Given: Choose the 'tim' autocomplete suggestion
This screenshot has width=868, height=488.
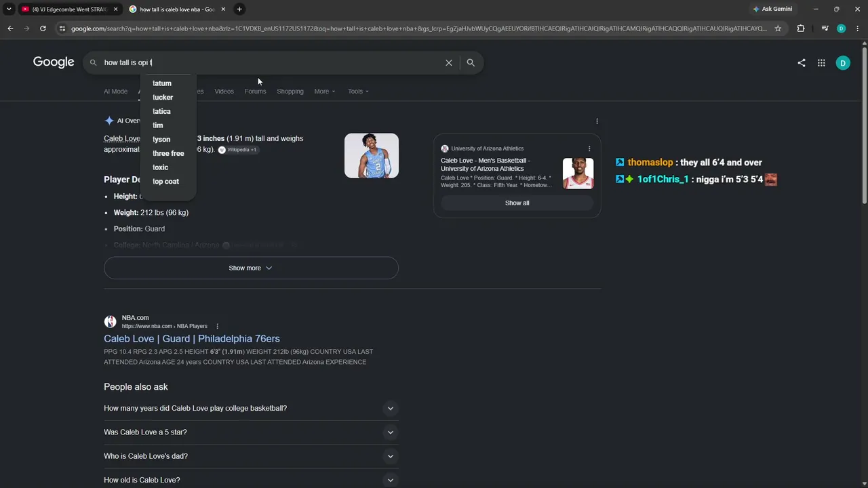Looking at the screenshot, I should pyautogui.click(x=168, y=125).
